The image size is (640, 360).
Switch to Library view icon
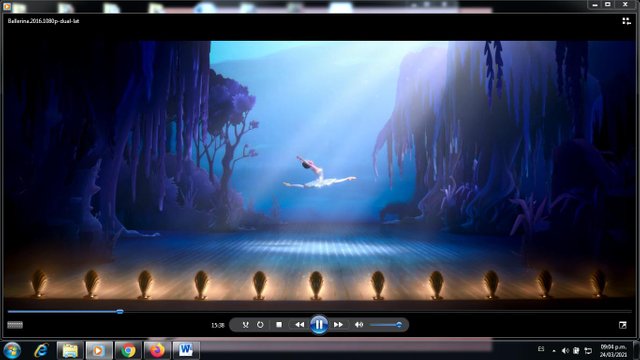pyautogui.click(x=626, y=21)
